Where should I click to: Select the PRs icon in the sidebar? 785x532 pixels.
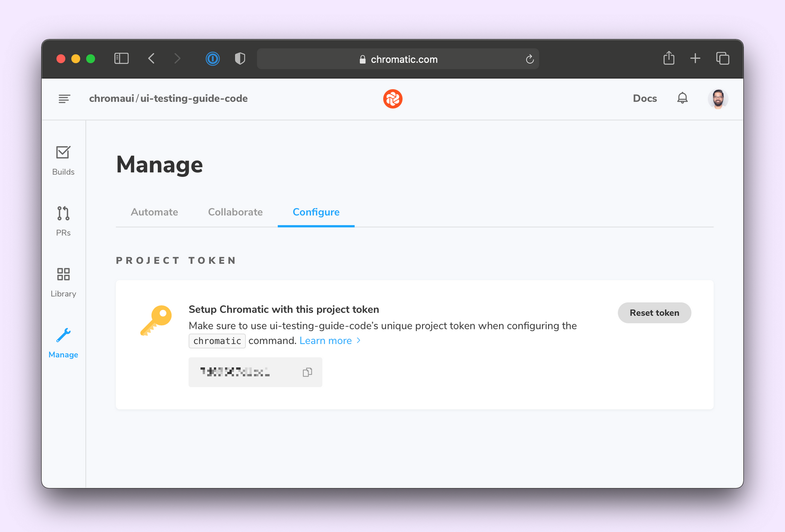pos(63,219)
